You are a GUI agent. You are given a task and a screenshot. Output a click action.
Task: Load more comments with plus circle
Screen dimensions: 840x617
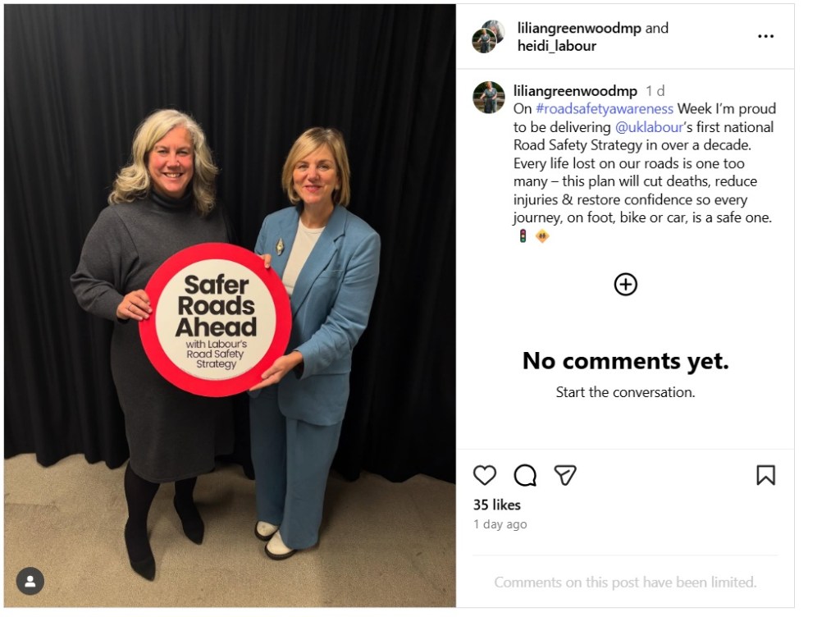pos(625,285)
